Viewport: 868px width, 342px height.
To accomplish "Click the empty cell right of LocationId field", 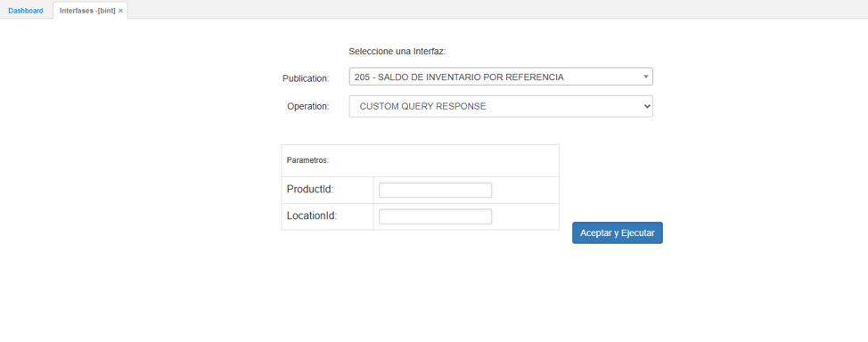I will coord(526,217).
